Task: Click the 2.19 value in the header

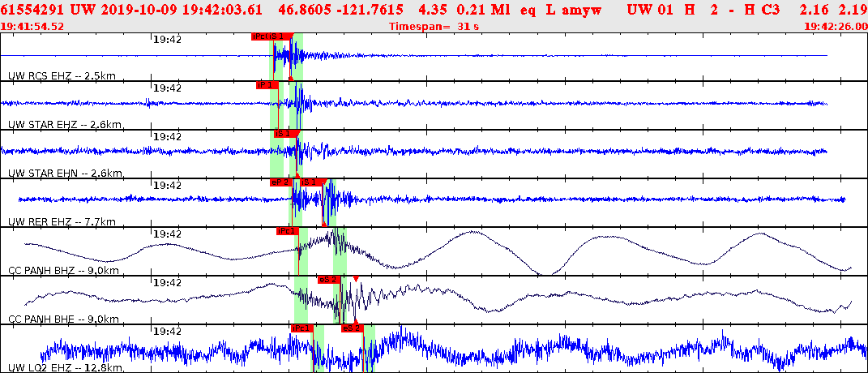Action: (x=853, y=10)
